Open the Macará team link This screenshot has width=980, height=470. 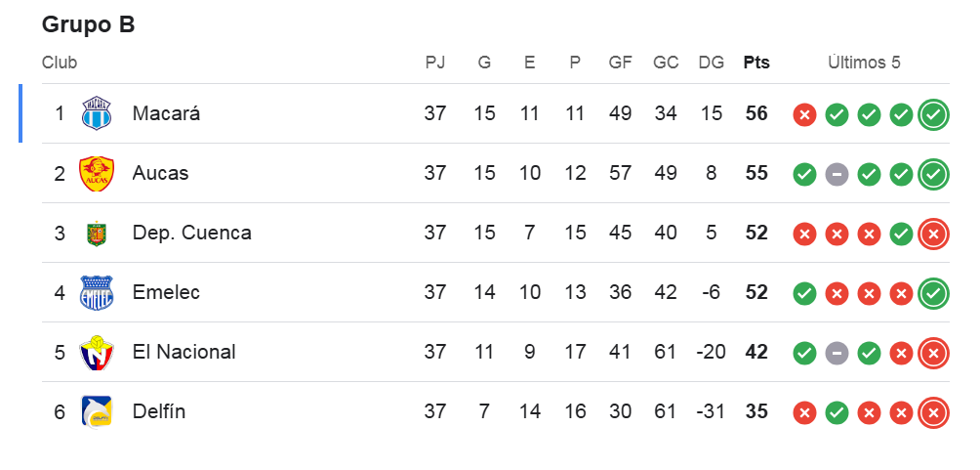pyautogui.click(x=166, y=114)
